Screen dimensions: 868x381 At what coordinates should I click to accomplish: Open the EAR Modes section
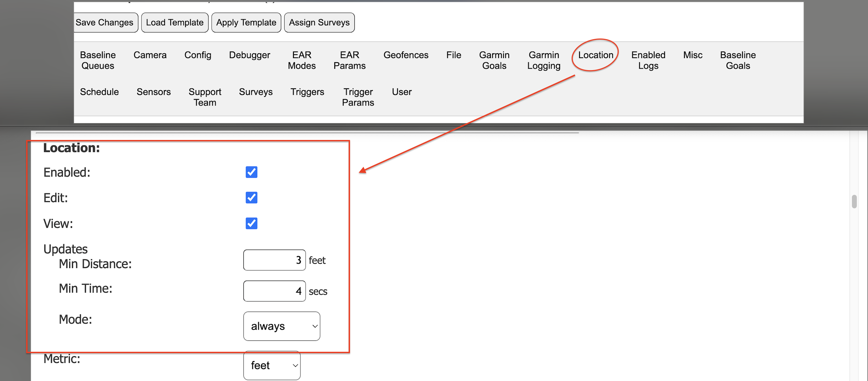click(301, 60)
